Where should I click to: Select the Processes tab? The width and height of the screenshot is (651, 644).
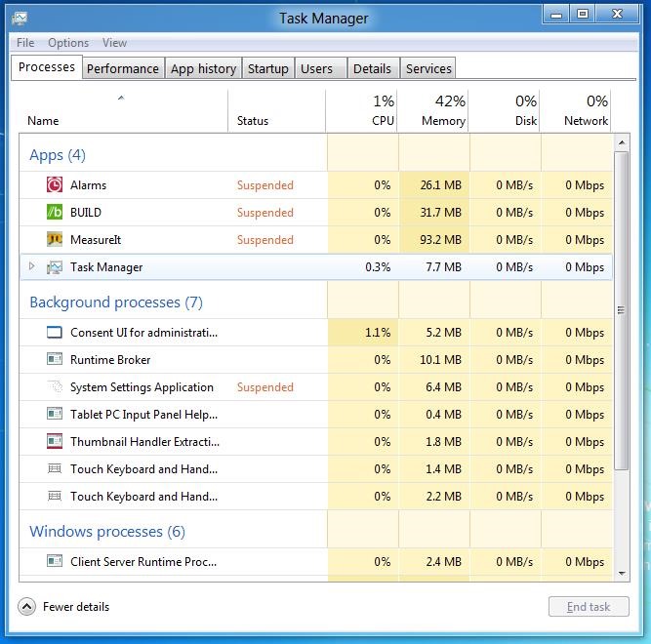pos(47,66)
